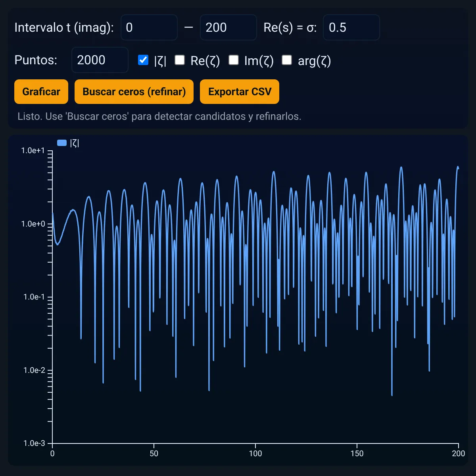Click the Graficar button
Viewport: 476px width, 476px height.
pyautogui.click(x=41, y=92)
